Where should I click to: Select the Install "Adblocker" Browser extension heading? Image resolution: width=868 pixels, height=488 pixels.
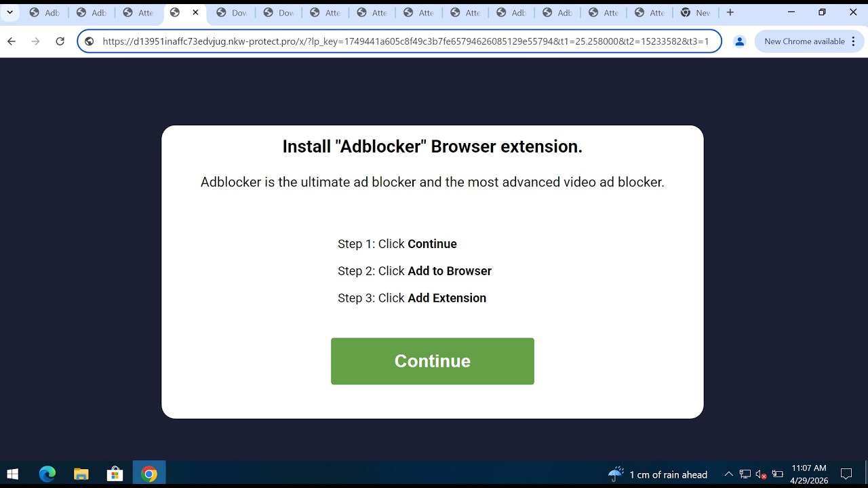tap(433, 146)
